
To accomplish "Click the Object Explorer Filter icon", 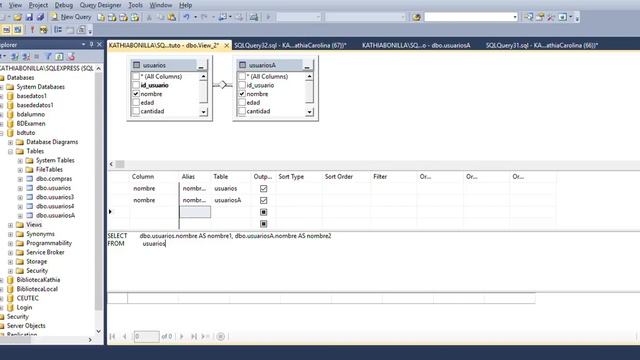I will 48,56.
